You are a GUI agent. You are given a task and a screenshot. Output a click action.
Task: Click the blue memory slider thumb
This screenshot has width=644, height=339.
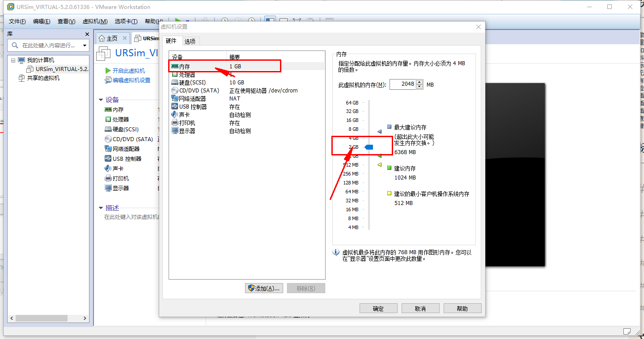[369, 147]
